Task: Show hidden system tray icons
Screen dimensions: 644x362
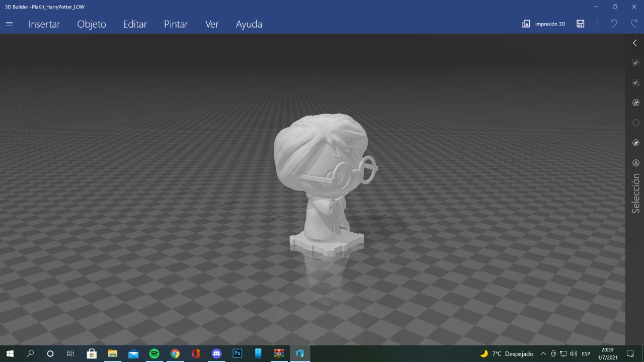Action: [x=543, y=354]
